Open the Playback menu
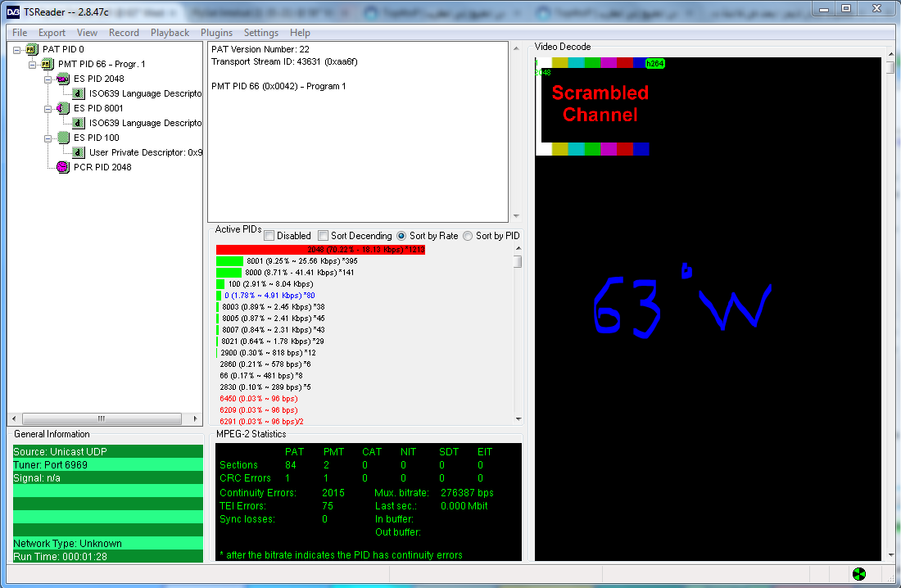901x588 pixels. pos(170,33)
